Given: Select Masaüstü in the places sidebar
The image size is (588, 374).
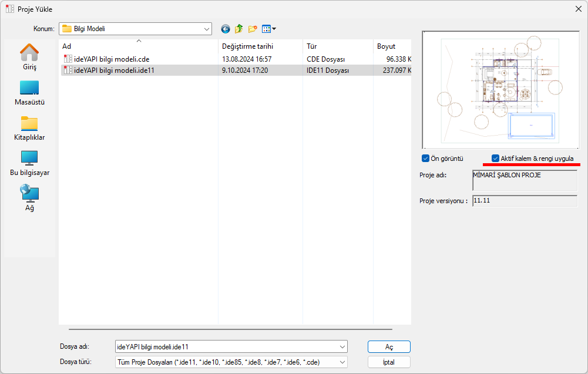Looking at the screenshot, I should 29,93.
